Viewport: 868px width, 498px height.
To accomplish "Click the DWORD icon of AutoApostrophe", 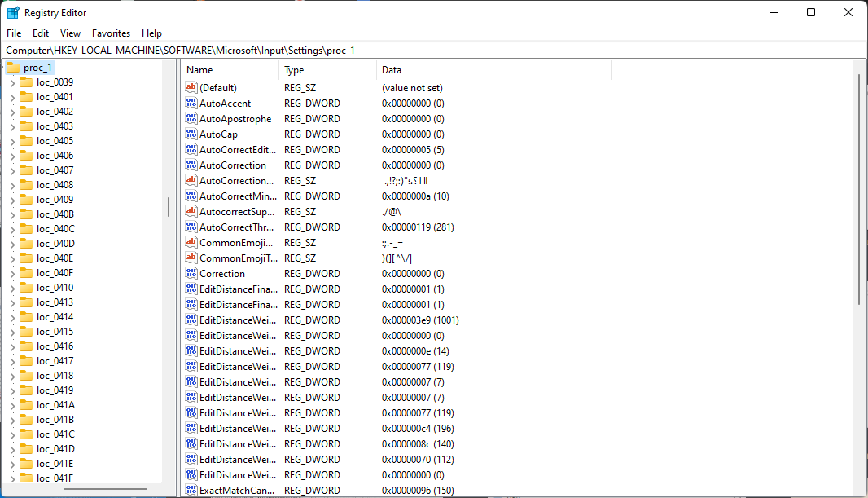I will pyautogui.click(x=191, y=118).
